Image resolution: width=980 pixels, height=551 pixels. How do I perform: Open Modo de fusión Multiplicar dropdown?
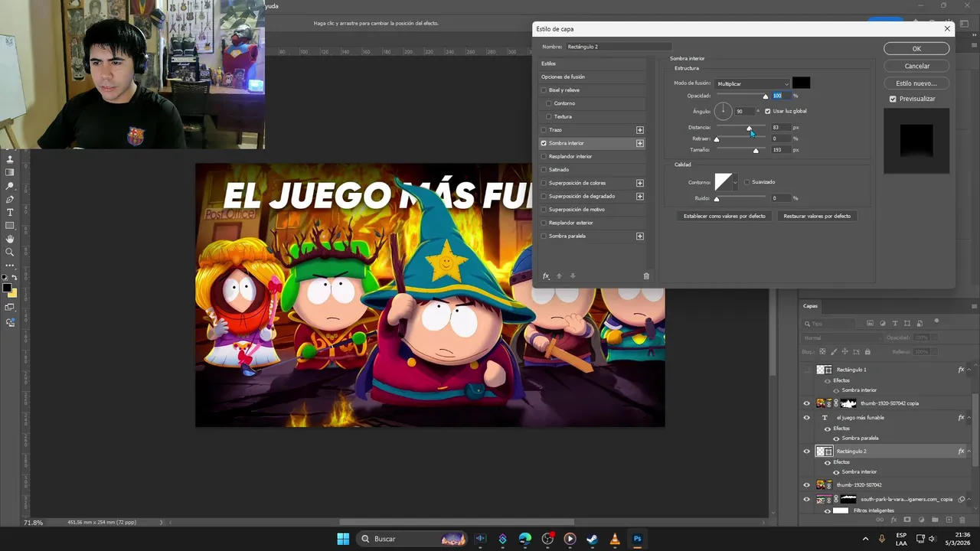click(753, 83)
